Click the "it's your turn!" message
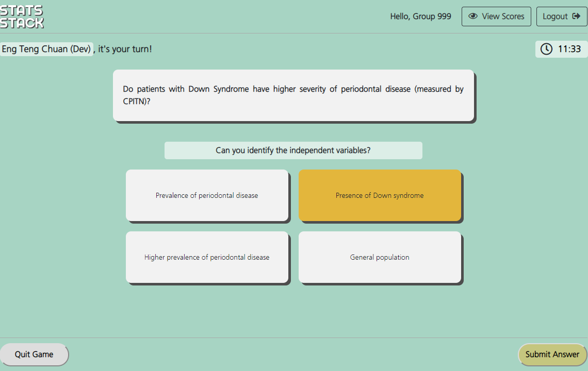Image resolution: width=588 pixels, height=371 pixels. (125, 49)
